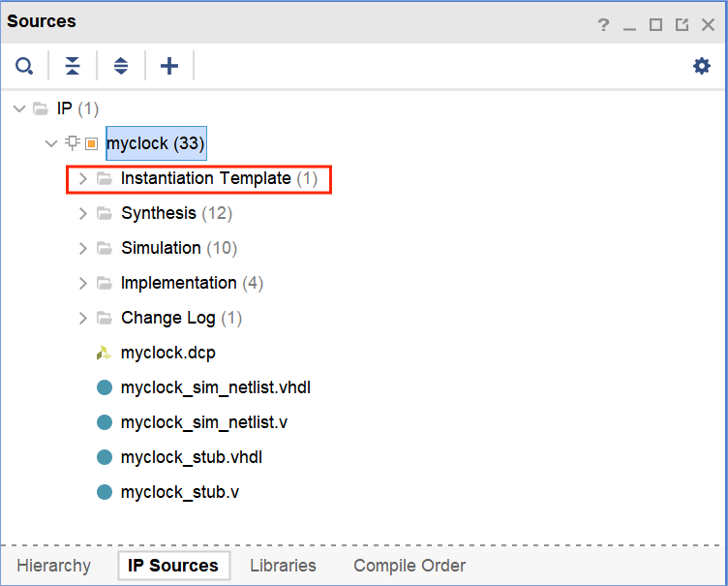Image resolution: width=728 pixels, height=586 pixels.
Task: Expand the Simulation folder
Action: [x=82, y=248]
